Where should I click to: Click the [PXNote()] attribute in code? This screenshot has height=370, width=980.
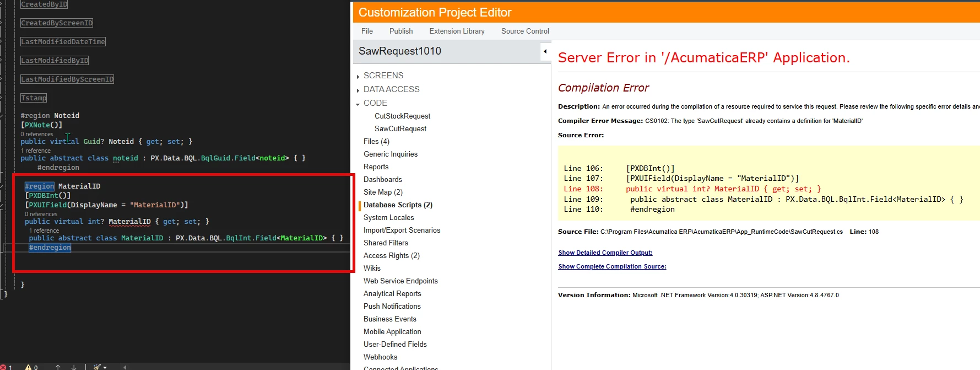[x=41, y=125]
